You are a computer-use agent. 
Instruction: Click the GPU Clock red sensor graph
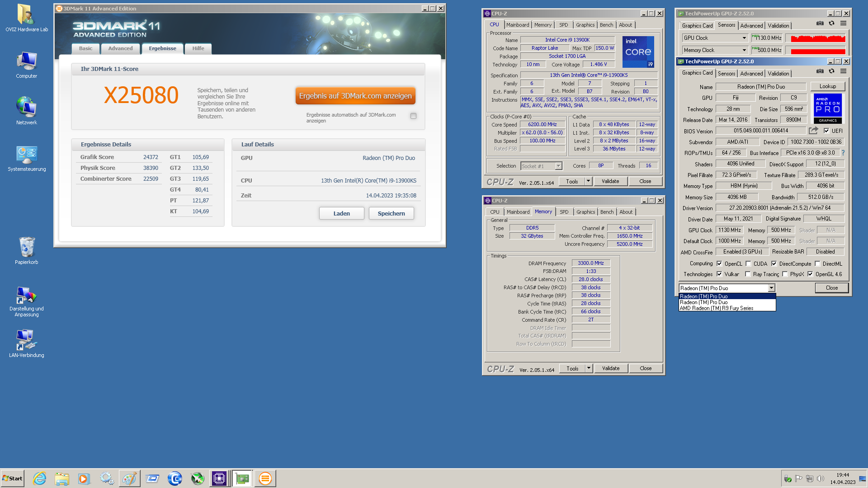815,38
